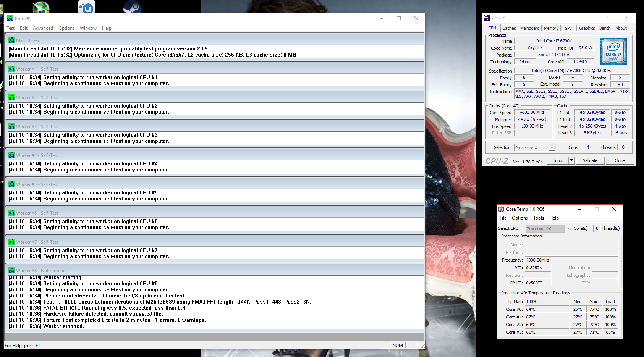
Task: Open the File menu in Core Temp
Action: 503,218
